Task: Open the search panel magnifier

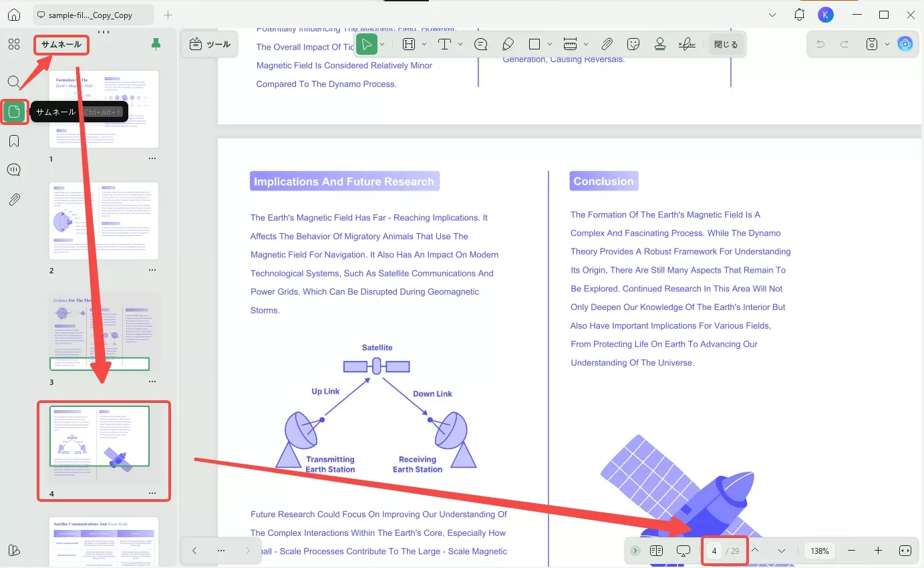Action: point(14,82)
